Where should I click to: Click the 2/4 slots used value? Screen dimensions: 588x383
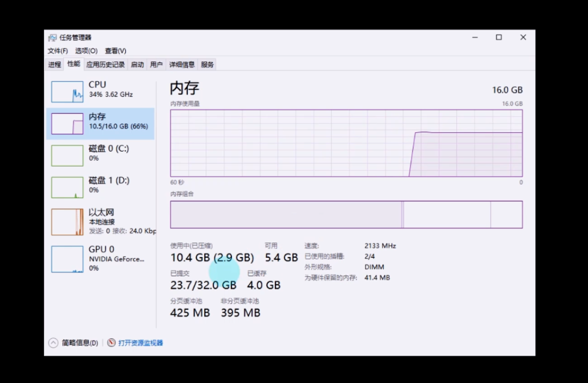(369, 256)
